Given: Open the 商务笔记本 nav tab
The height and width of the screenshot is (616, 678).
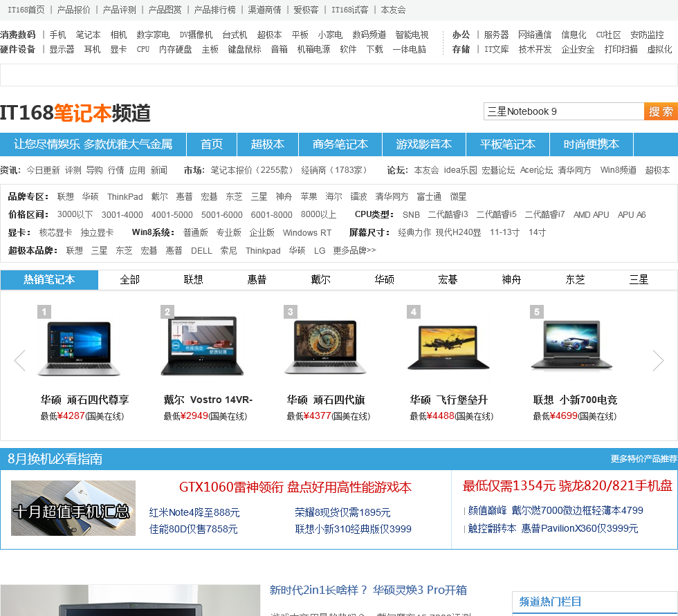Looking at the screenshot, I should [340, 144].
